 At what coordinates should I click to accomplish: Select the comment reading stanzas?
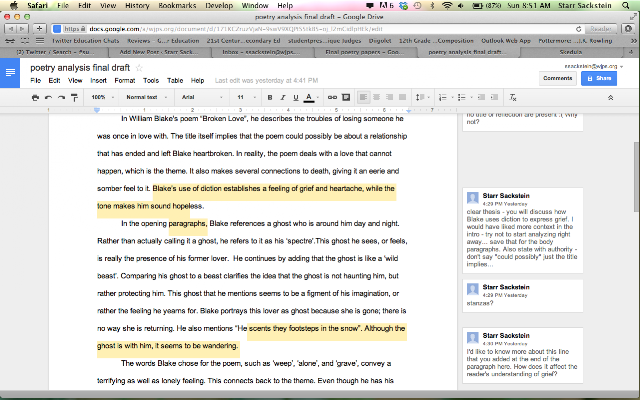pyautogui.click(x=522, y=296)
